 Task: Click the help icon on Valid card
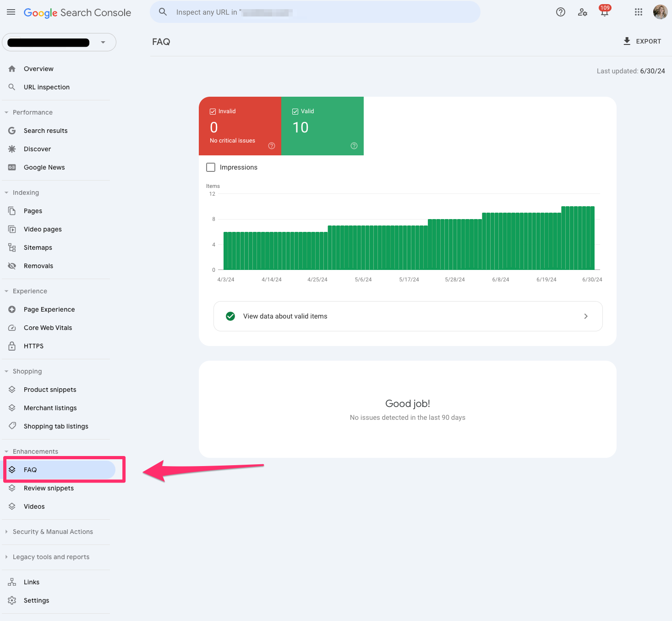click(x=354, y=146)
